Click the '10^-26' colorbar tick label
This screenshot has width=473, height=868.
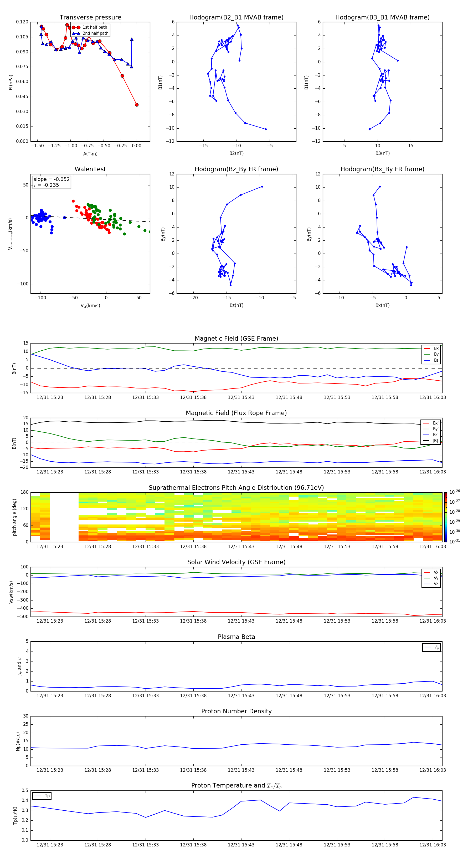pos(455,492)
